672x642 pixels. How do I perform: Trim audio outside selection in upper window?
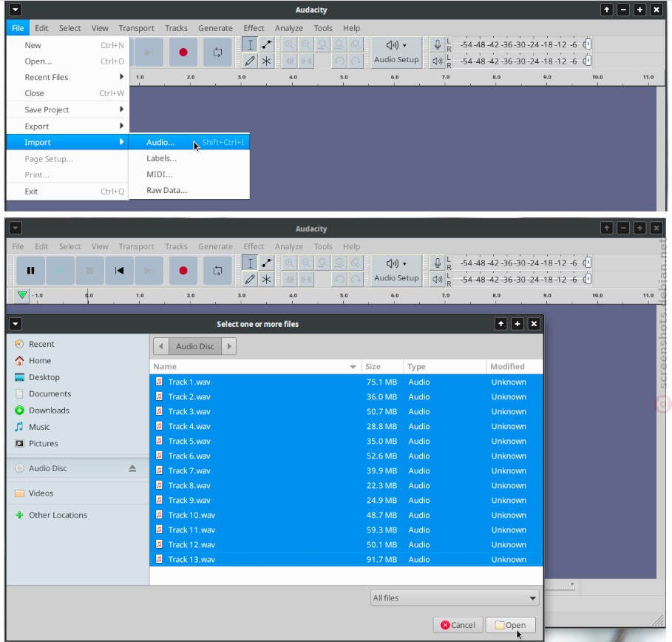pos(290,61)
